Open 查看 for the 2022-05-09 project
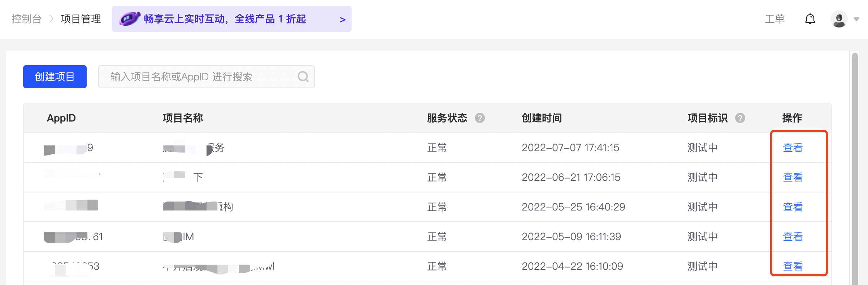Image resolution: width=868 pixels, height=285 pixels. tap(793, 237)
